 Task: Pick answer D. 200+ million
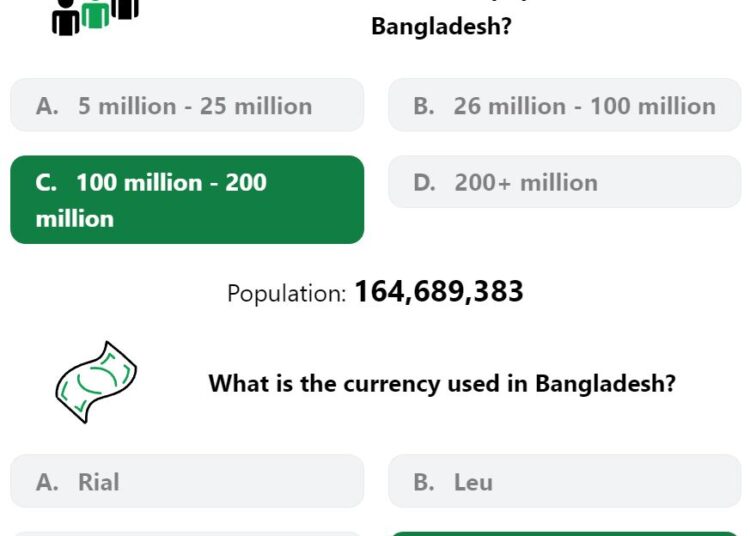[x=565, y=182]
